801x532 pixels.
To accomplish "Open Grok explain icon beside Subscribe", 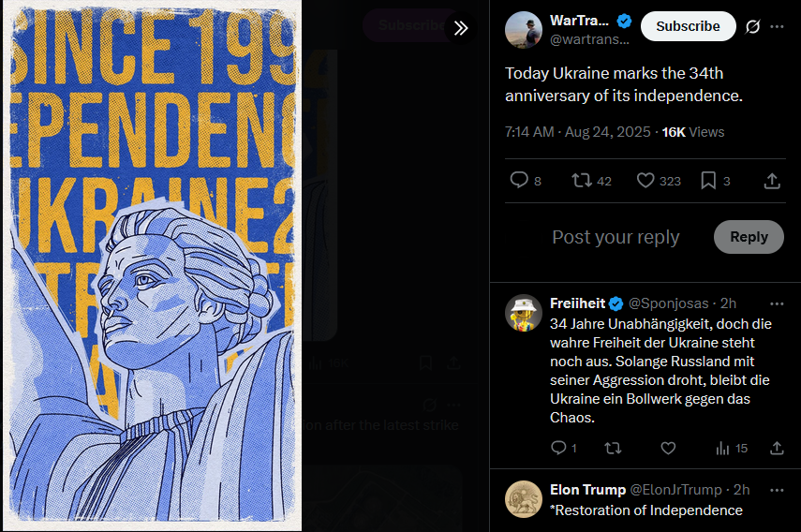I will tap(752, 27).
